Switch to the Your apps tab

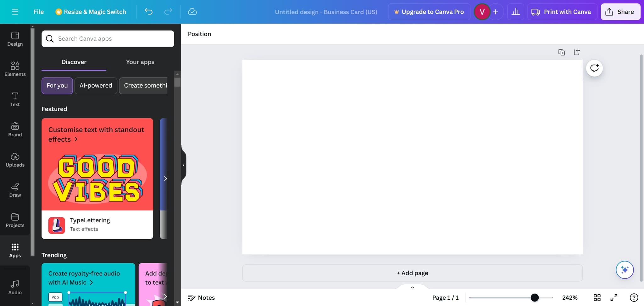point(140,62)
